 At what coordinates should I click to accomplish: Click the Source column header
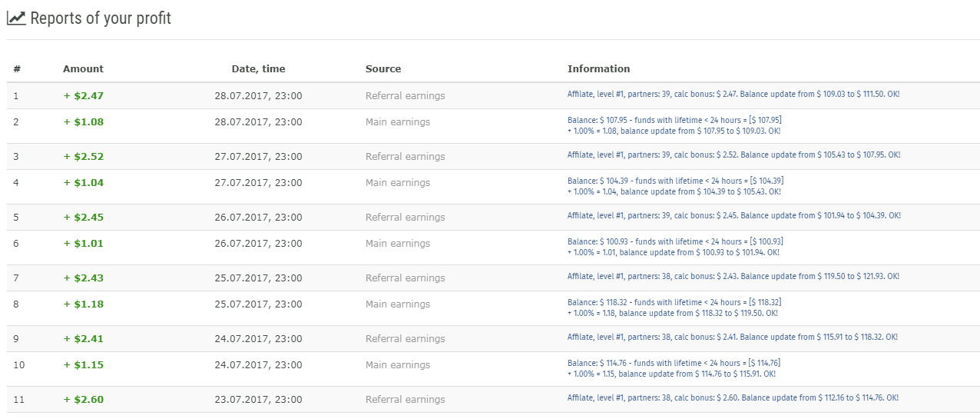(383, 69)
